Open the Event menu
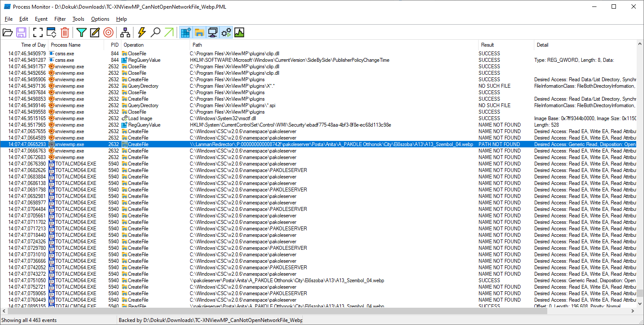Screen dimensions: 644x325 tap(41, 19)
